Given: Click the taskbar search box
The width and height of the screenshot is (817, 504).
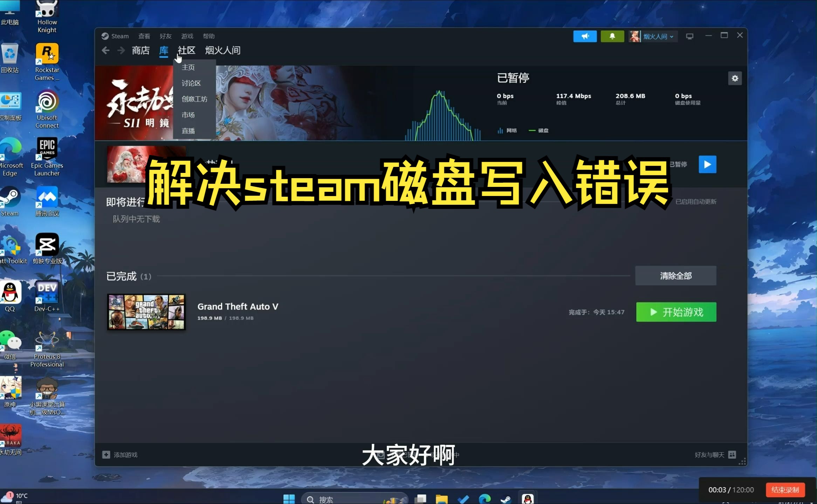Looking at the screenshot, I should tap(354, 499).
